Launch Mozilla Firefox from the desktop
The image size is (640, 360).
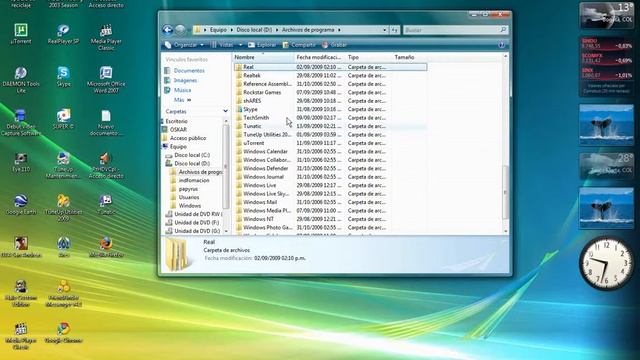click(x=106, y=247)
